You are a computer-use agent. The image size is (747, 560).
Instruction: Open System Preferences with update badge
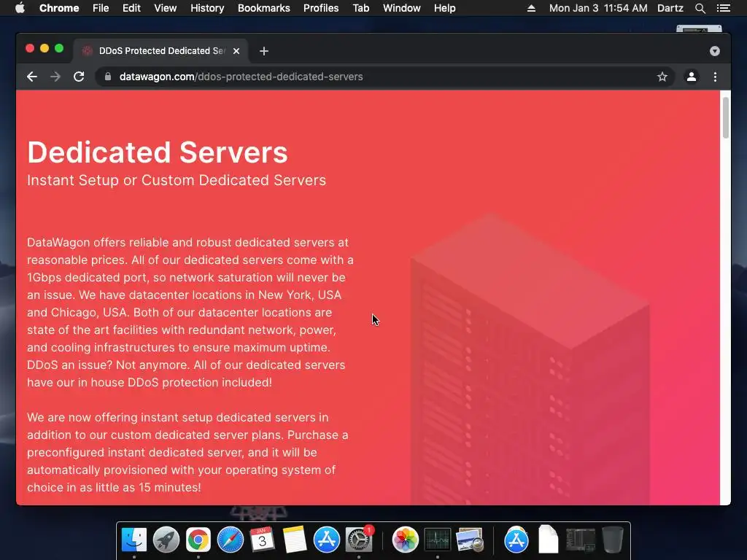tap(359, 540)
